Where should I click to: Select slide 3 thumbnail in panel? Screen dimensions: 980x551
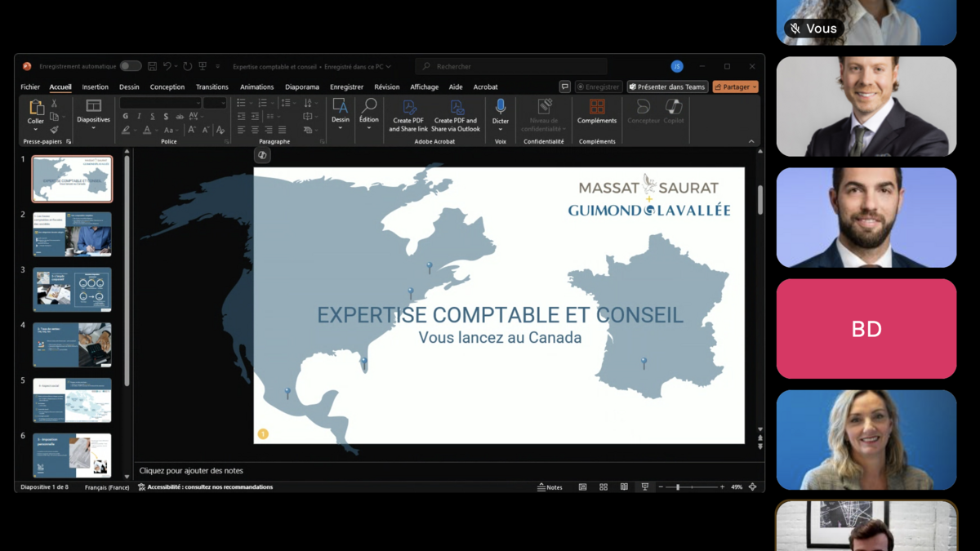72,290
